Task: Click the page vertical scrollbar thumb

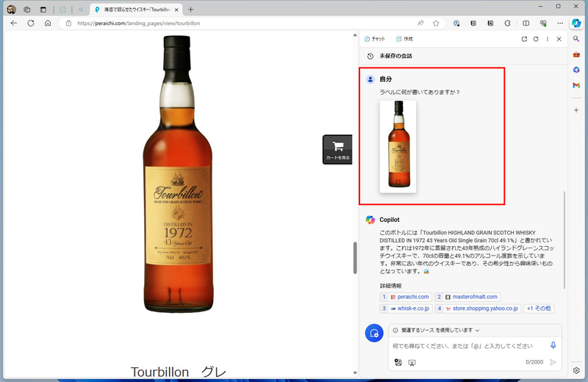Action: (x=355, y=258)
